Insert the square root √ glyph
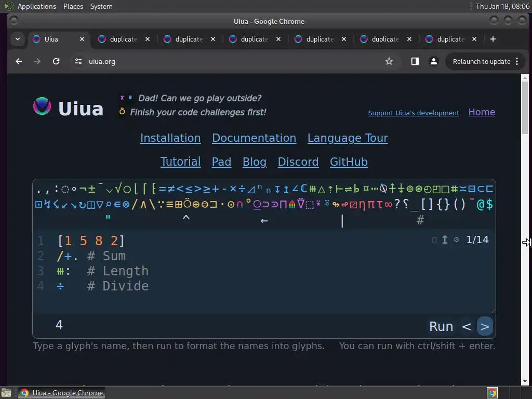 [119, 188]
